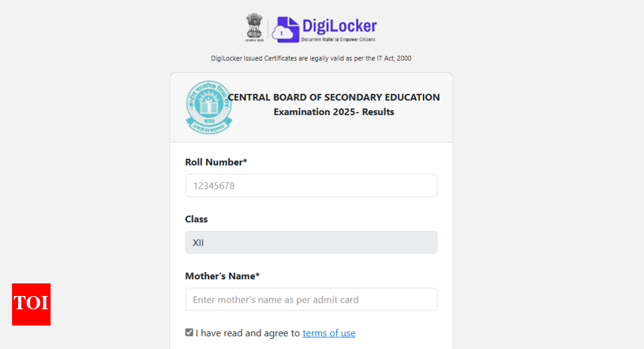Uncheck the terms agreement checkbox

189,332
